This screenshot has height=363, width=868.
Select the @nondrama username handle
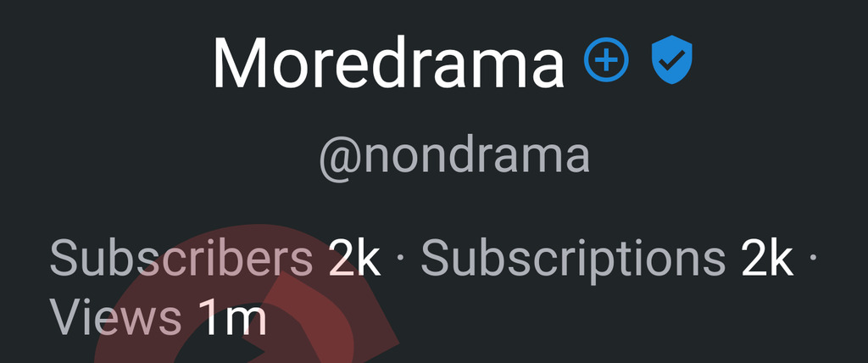point(454,158)
